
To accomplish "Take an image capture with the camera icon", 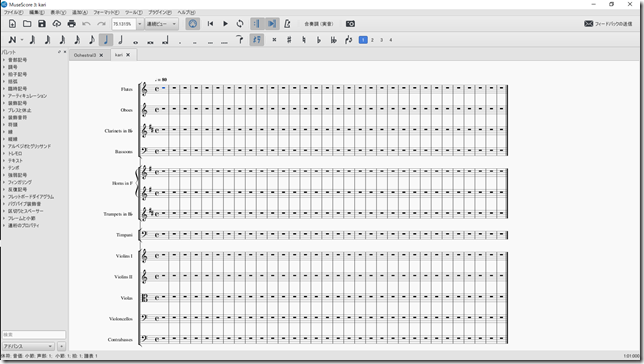I will (350, 24).
